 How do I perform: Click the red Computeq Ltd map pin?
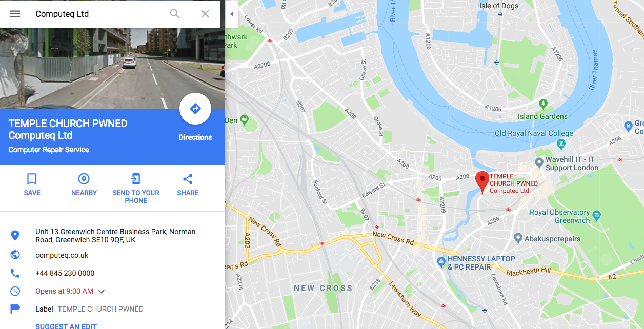coord(482,182)
